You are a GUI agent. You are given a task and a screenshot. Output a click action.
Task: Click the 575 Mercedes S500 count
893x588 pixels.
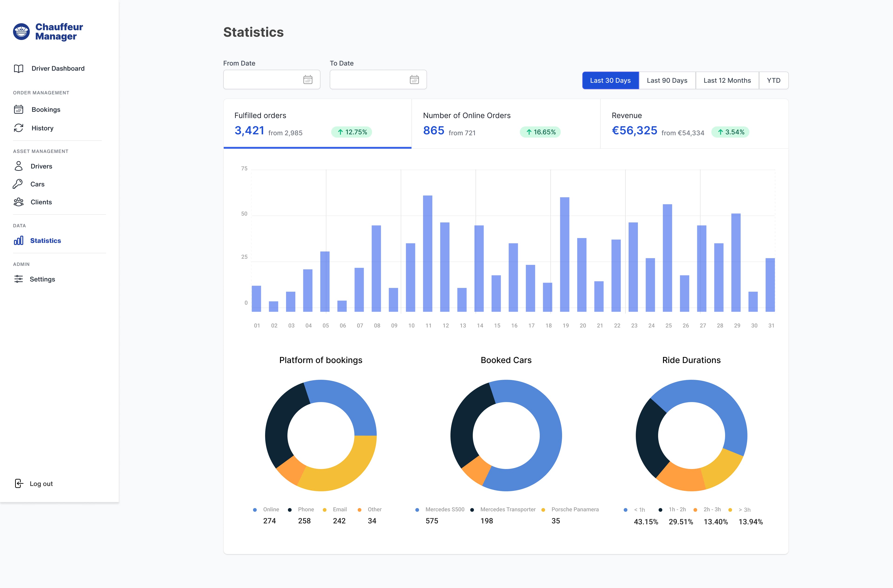pyautogui.click(x=432, y=521)
